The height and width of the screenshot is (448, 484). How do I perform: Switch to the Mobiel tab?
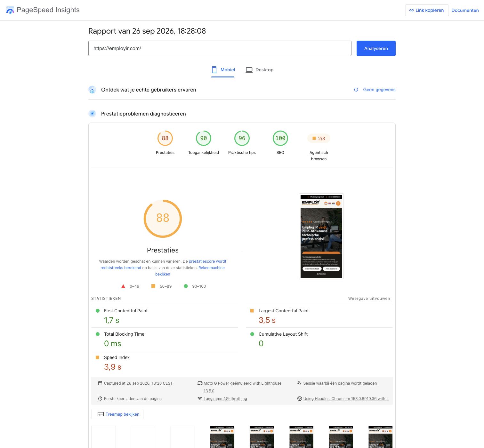(223, 70)
